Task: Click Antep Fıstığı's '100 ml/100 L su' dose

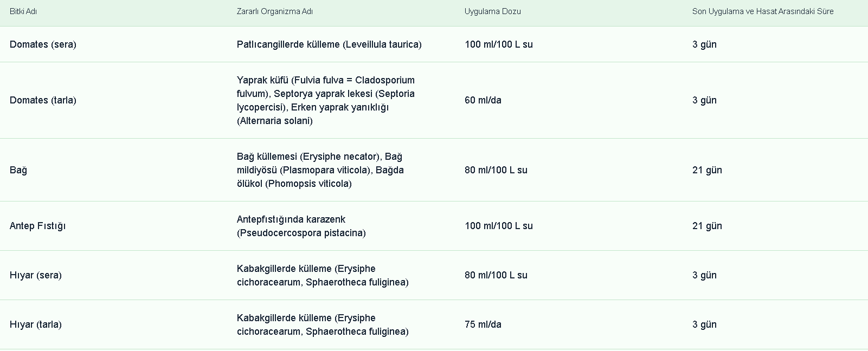Action: click(x=498, y=226)
